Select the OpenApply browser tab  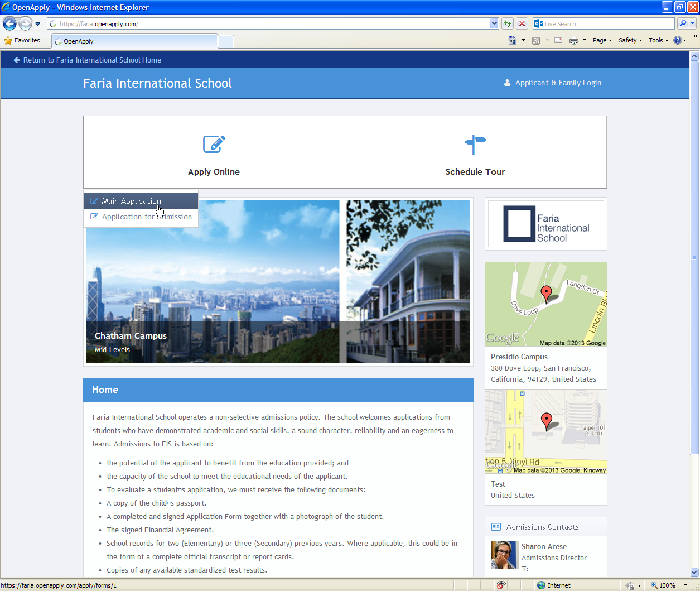(134, 41)
